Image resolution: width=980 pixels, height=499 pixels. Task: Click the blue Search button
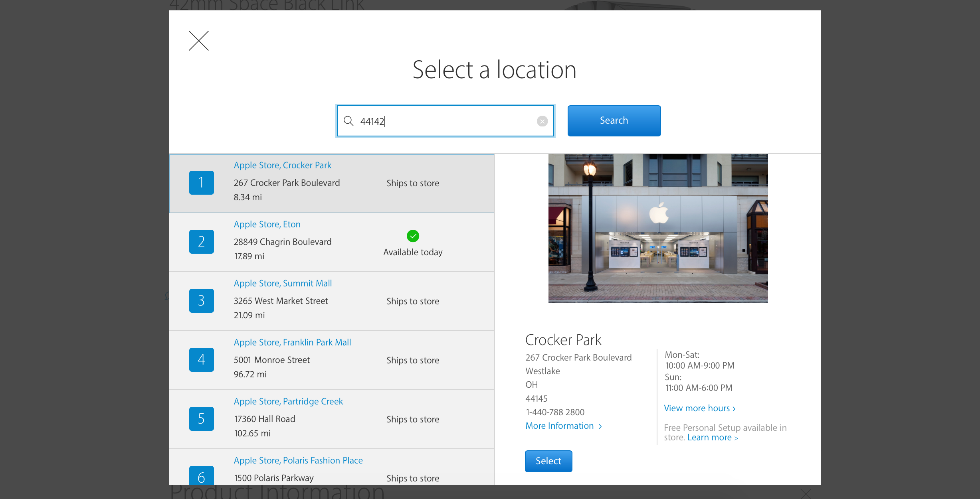(614, 120)
